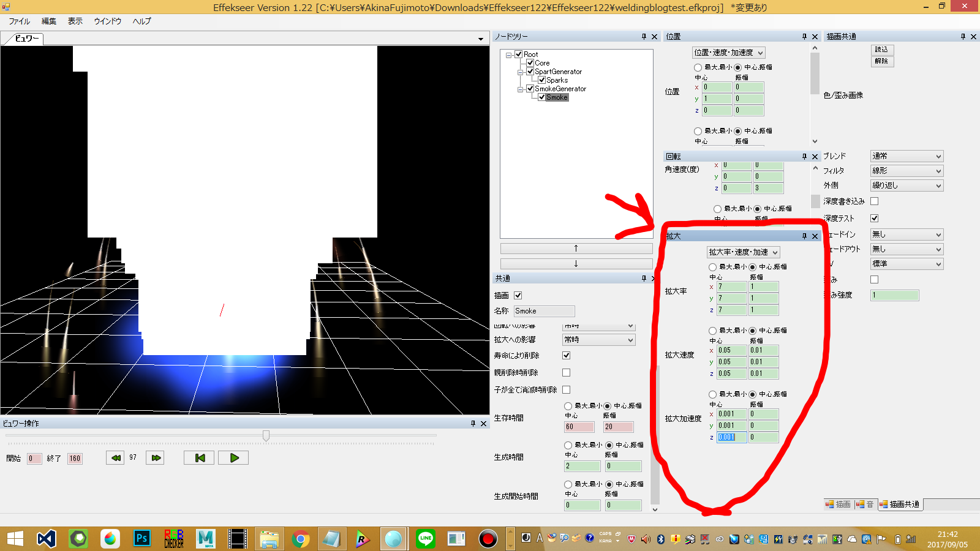The width and height of the screenshot is (980, 551).
Task: Toggle 寿命により削除 checkbox
Action: (566, 355)
